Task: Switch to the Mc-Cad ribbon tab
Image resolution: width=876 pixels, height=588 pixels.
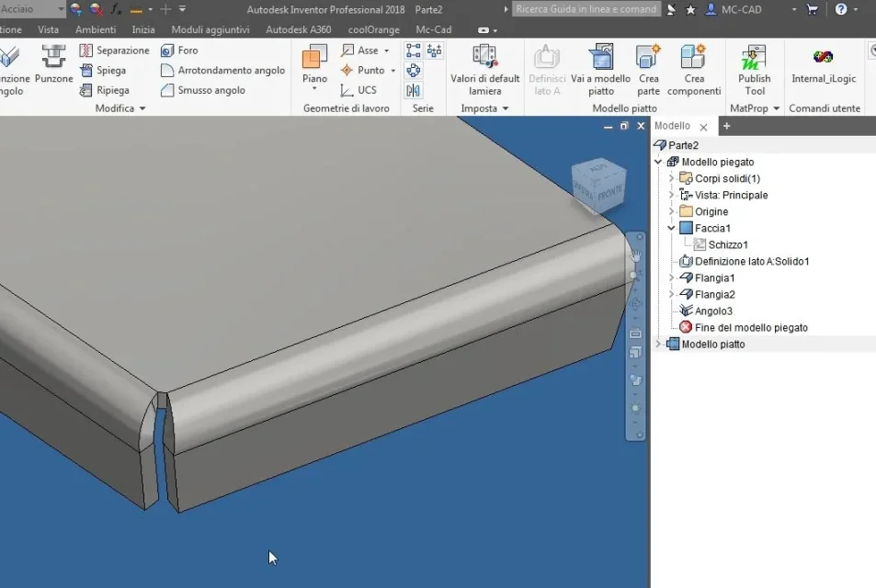Action: click(x=434, y=29)
